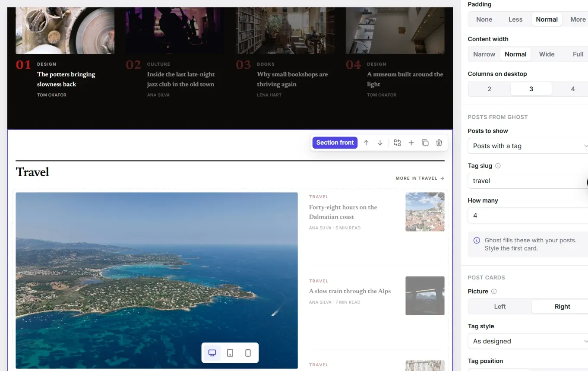Click the Alps train article thumbnail
The width and height of the screenshot is (588, 371).
[425, 296]
